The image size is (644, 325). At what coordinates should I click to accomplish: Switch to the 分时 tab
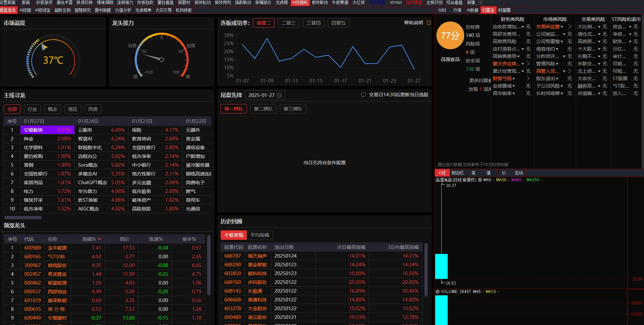point(442,10)
